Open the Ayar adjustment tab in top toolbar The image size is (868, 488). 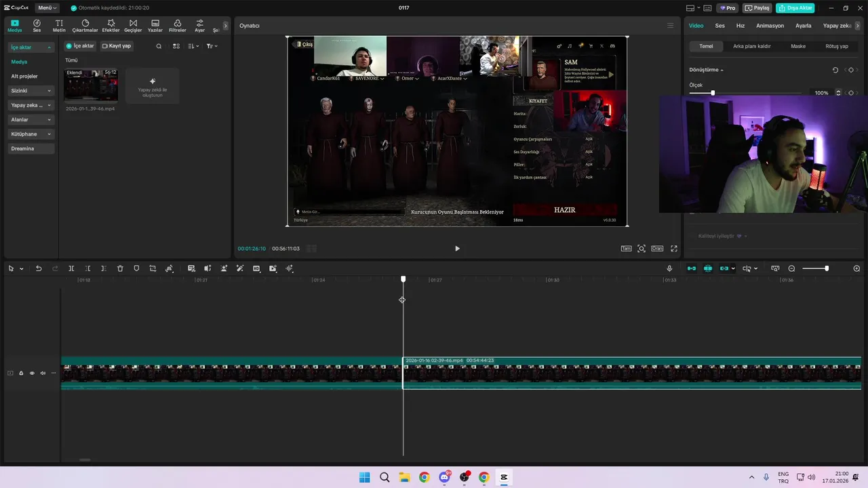pos(199,26)
